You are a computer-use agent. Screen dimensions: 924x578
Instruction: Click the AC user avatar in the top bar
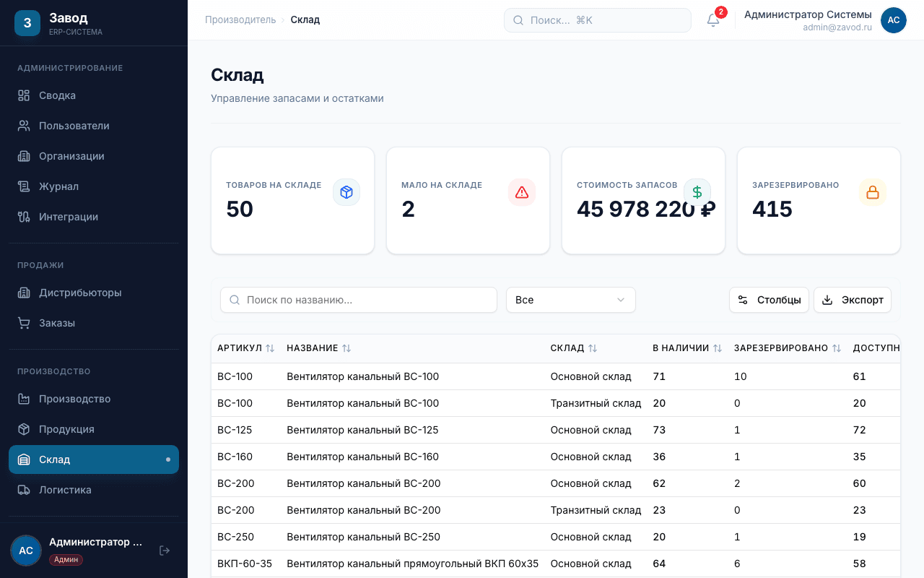pos(893,20)
